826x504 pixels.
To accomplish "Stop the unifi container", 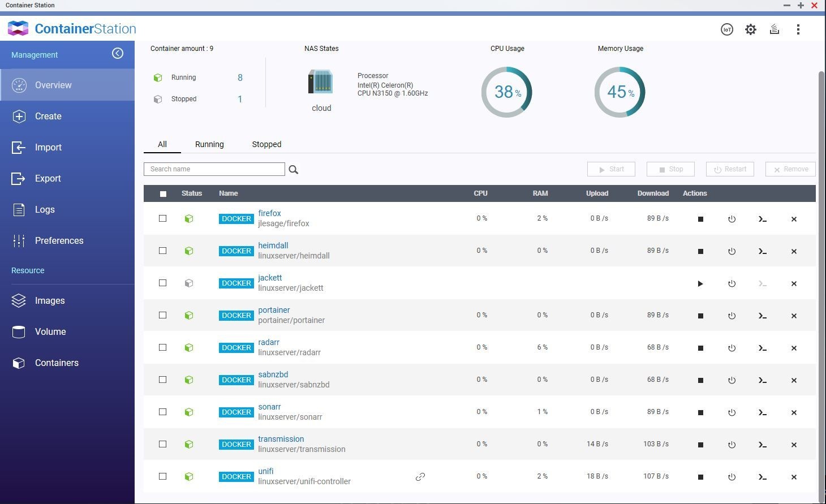I will coord(700,477).
